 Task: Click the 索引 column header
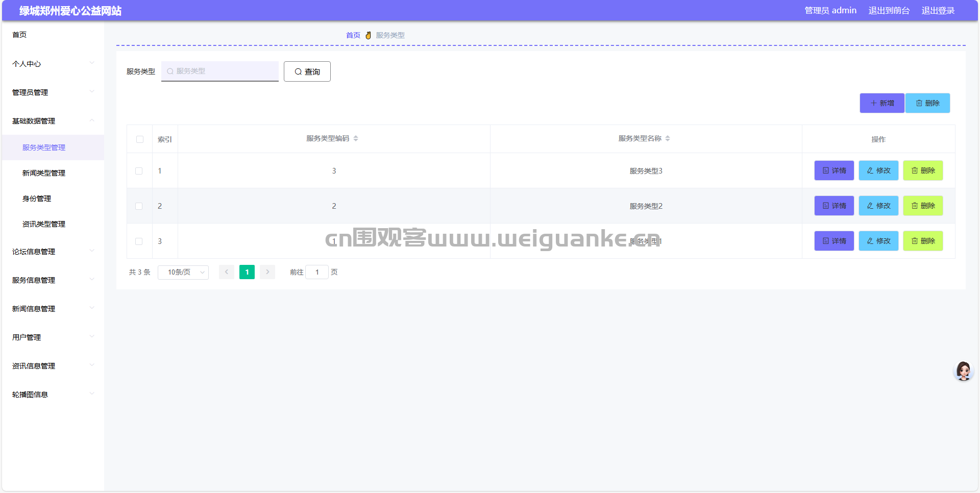[x=165, y=139]
